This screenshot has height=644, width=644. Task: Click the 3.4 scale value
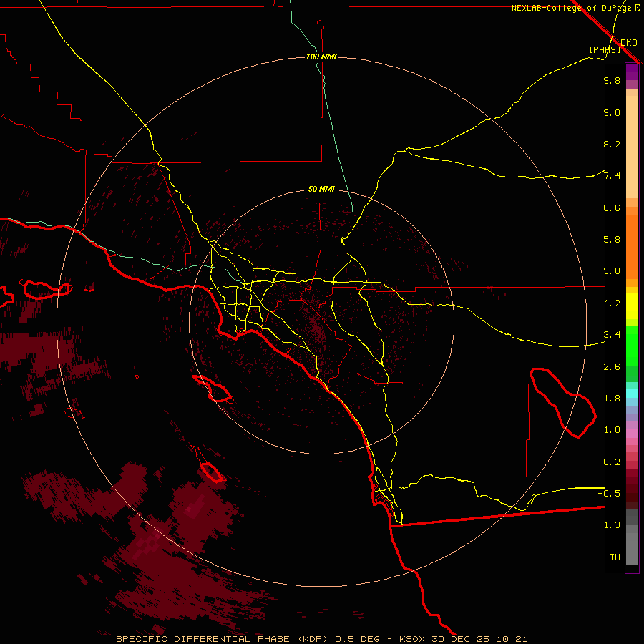pos(612,335)
